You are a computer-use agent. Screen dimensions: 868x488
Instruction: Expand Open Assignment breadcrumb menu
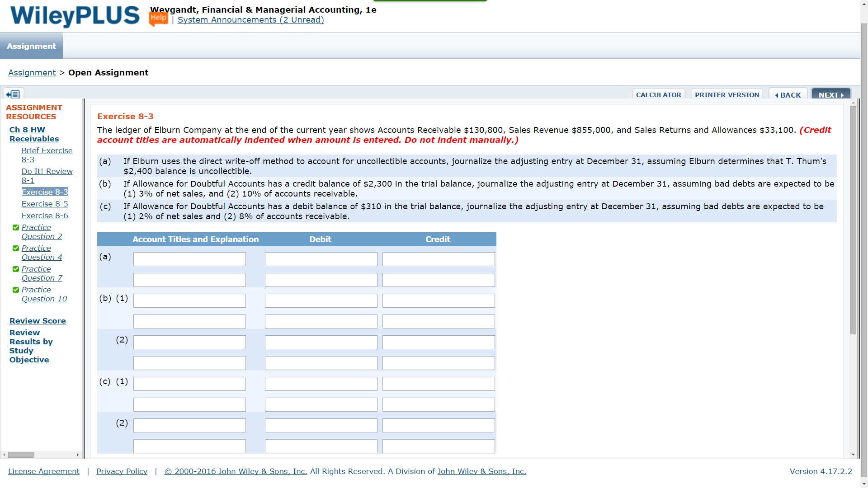click(107, 72)
